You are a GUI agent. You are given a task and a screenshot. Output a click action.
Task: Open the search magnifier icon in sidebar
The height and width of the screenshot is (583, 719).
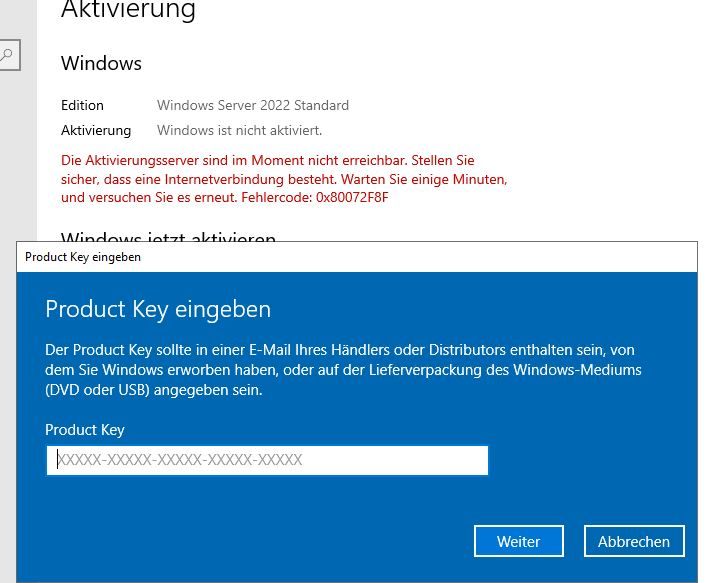[x=8, y=55]
